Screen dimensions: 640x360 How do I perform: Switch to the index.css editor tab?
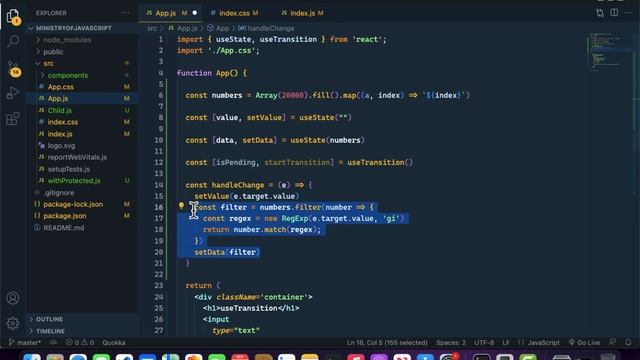[234, 13]
